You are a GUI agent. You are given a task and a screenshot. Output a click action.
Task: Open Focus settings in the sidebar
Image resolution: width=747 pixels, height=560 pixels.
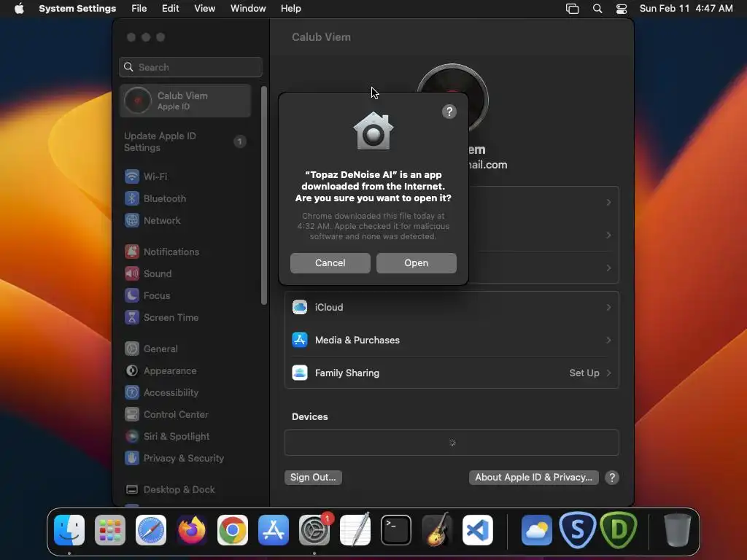tap(186, 296)
